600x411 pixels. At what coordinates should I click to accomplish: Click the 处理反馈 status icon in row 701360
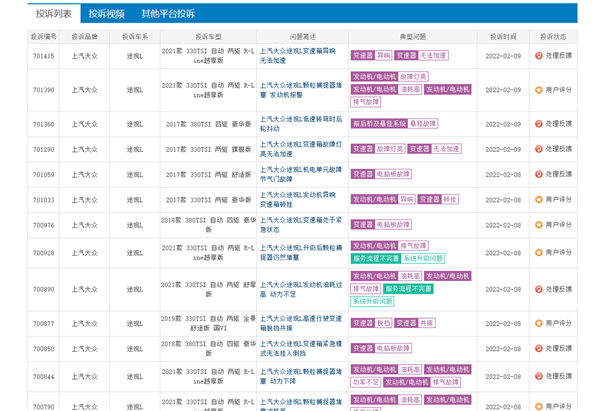tap(539, 124)
